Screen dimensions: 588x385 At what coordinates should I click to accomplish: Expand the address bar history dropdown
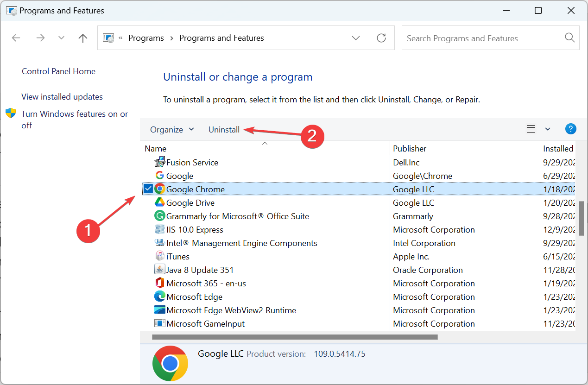(x=356, y=38)
